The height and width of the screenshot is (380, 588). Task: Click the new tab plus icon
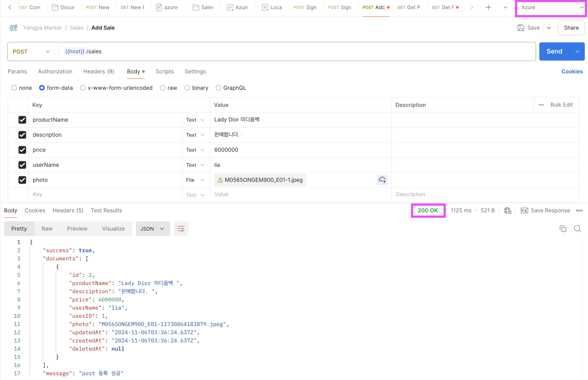(488, 7)
